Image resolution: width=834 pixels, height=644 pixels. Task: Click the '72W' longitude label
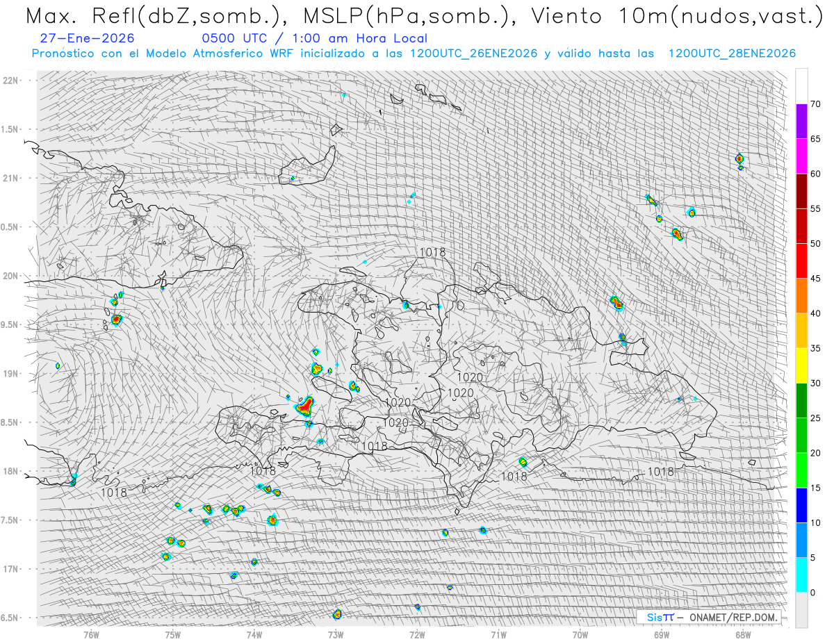[417, 634]
